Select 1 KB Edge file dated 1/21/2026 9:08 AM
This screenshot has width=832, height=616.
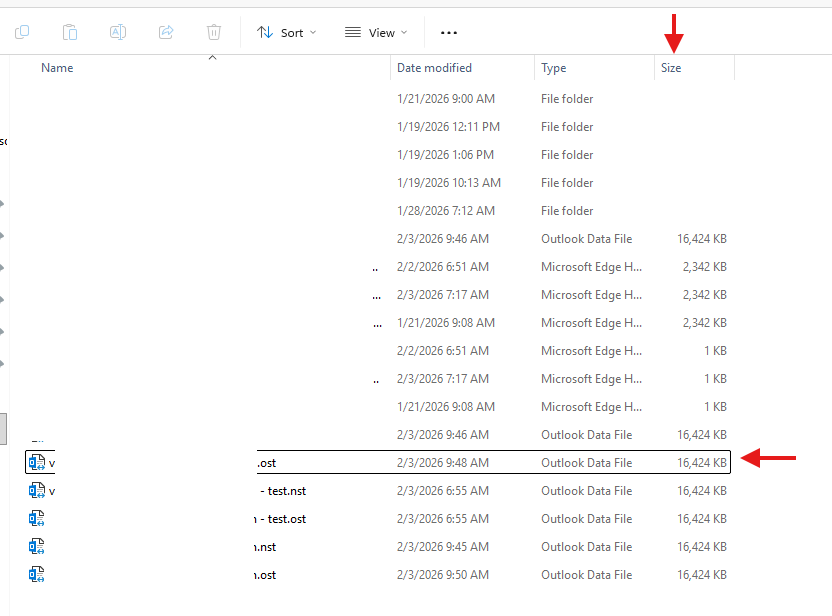[x=378, y=407]
